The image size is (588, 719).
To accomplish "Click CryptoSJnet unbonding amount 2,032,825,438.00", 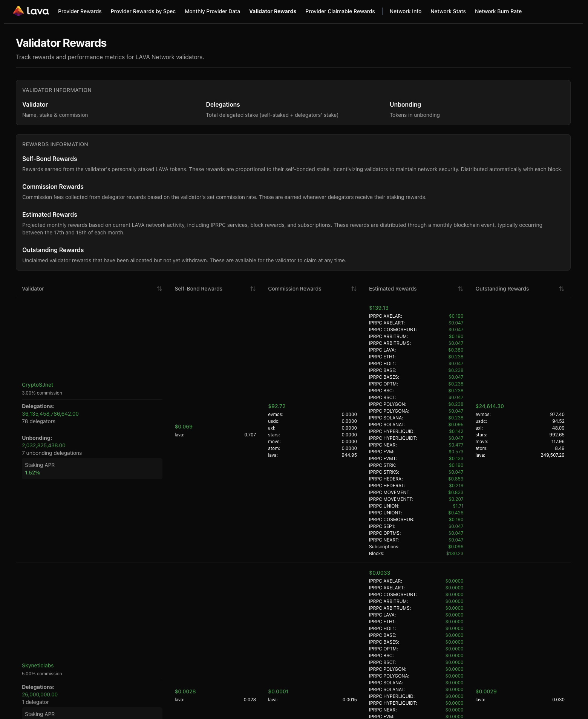I will tap(44, 445).
